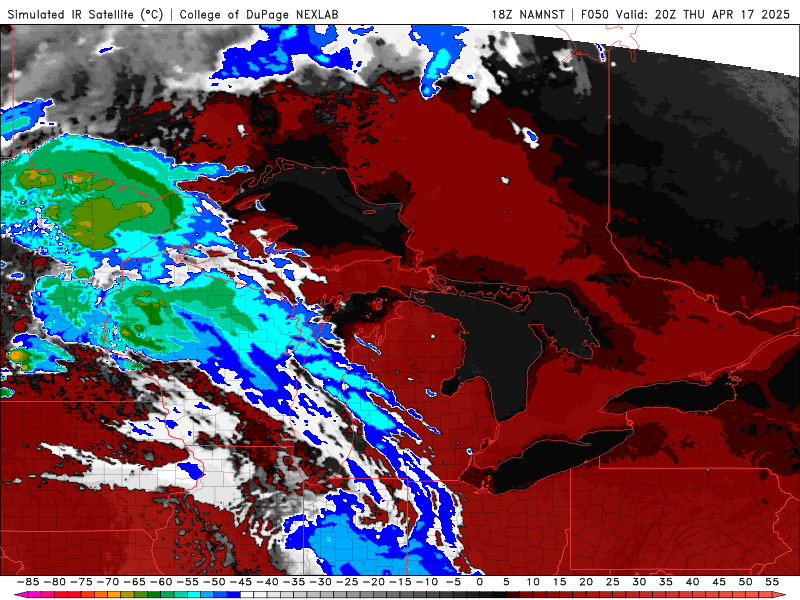The width and height of the screenshot is (800, 600).
Task: Click the 'Simulated IR Satellite (°C)' title text
Action: coord(85,14)
